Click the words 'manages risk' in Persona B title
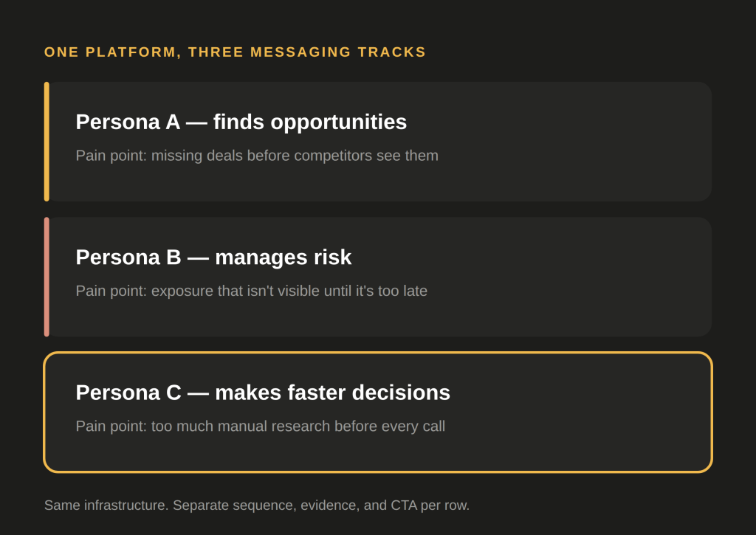This screenshot has width=756, height=535. 283,258
